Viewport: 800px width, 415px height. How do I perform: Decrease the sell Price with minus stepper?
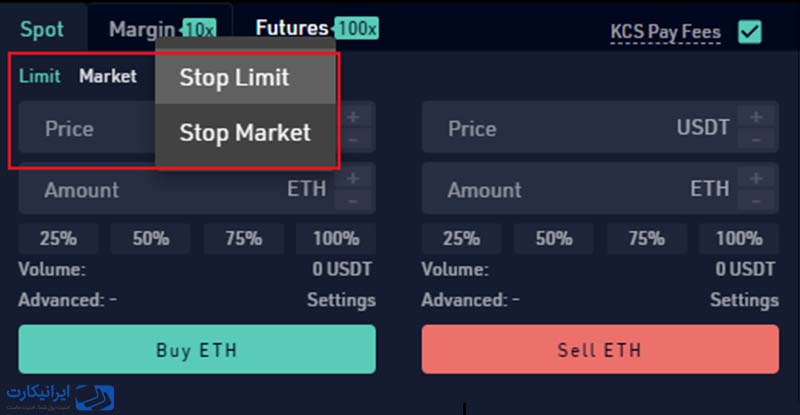point(756,139)
